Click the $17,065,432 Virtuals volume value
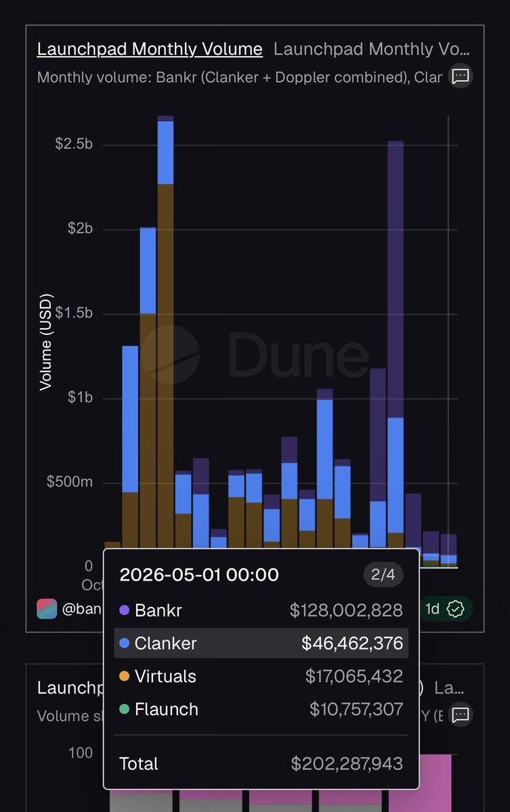Image resolution: width=510 pixels, height=812 pixels. [x=354, y=677]
